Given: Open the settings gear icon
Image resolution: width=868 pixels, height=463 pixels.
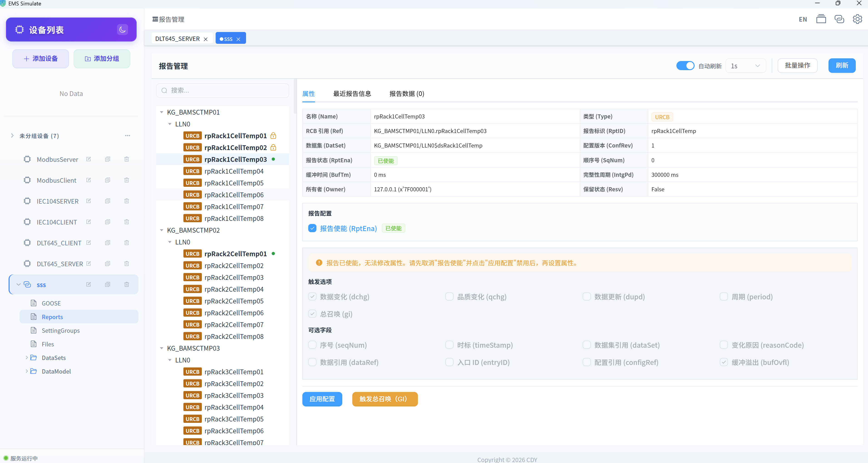Looking at the screenshot, I should (x=857, y=19).
